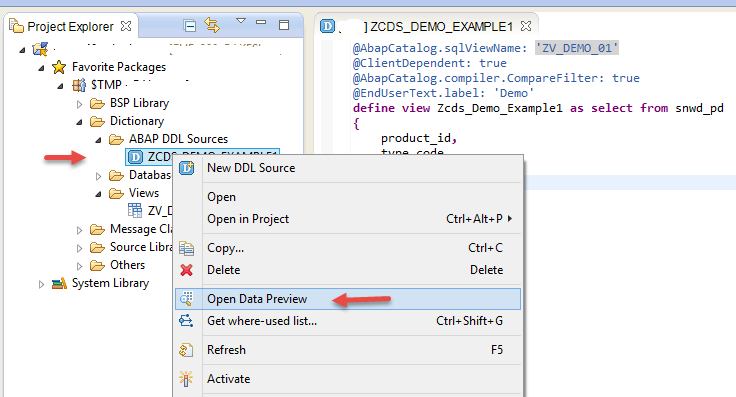Viewport: 736px width, 397px height.
Task: Choose Copy... from the context menu
Action: [347, 248]
